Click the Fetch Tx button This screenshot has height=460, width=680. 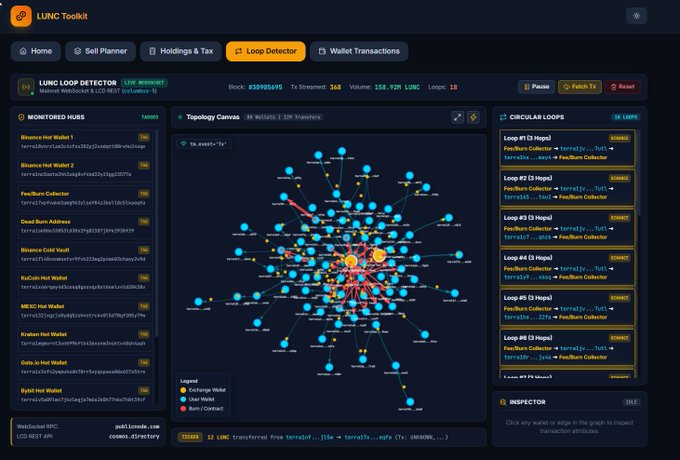pyautogui.click(x=579, y=87)
